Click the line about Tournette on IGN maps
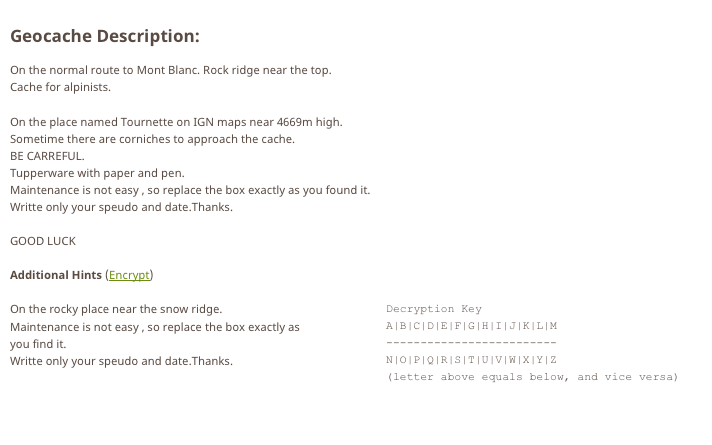Screen dimensions: 712x445 click(176, 122)
